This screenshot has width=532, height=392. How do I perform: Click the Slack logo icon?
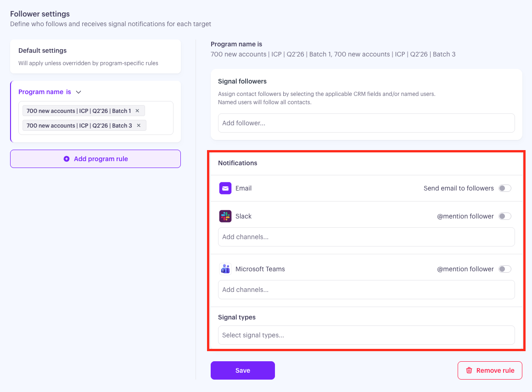(225, 216)
